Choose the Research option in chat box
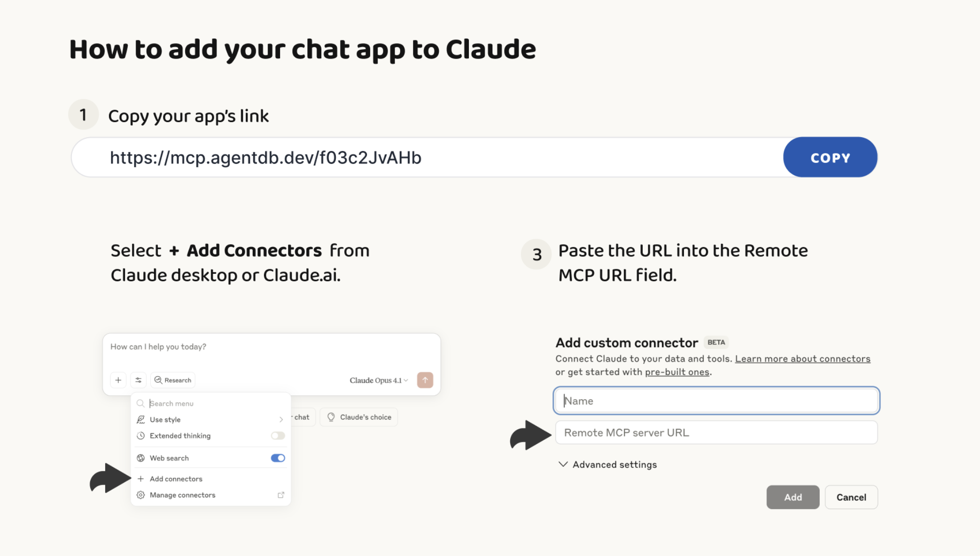Image resolution: width=980 pixels, height=556 pixels. [173, 380]
